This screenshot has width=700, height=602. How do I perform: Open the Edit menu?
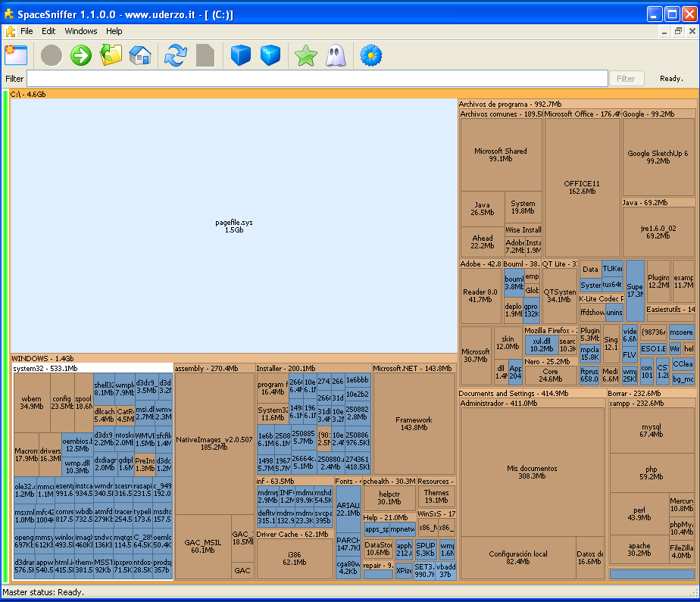[x=48, y=31]
